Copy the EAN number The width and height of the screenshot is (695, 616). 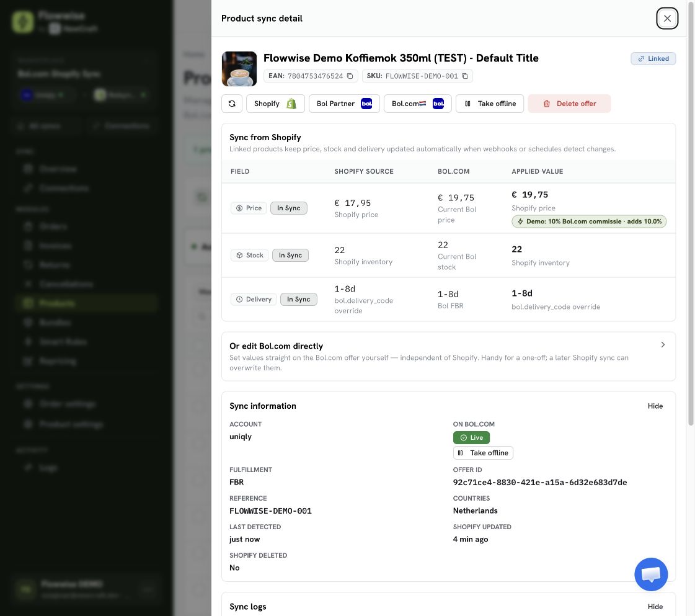click(350, 76)
